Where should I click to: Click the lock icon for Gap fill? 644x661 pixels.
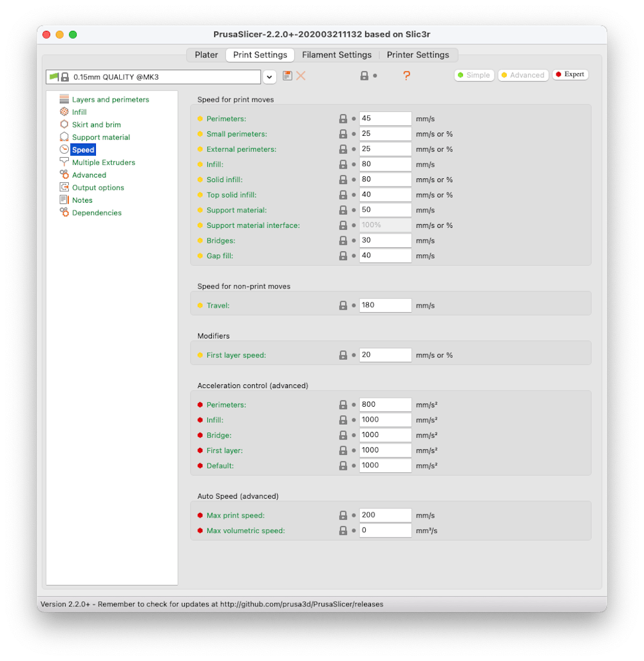pos(343,256)
